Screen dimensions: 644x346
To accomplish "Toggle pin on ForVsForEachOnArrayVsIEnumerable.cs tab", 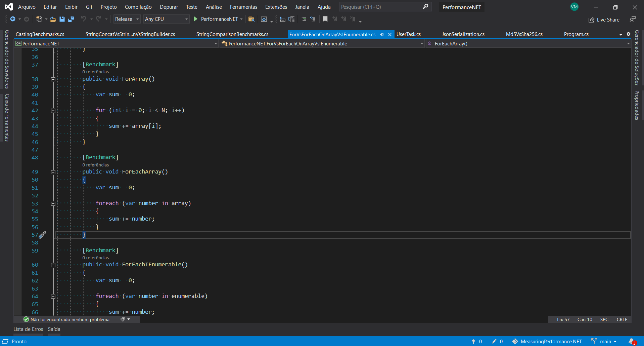I will click(x=382, y=34).
